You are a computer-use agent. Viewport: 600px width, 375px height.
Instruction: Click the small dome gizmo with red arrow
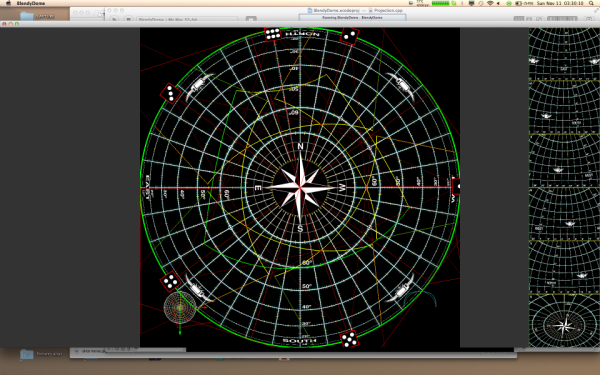tap(180, 307)
